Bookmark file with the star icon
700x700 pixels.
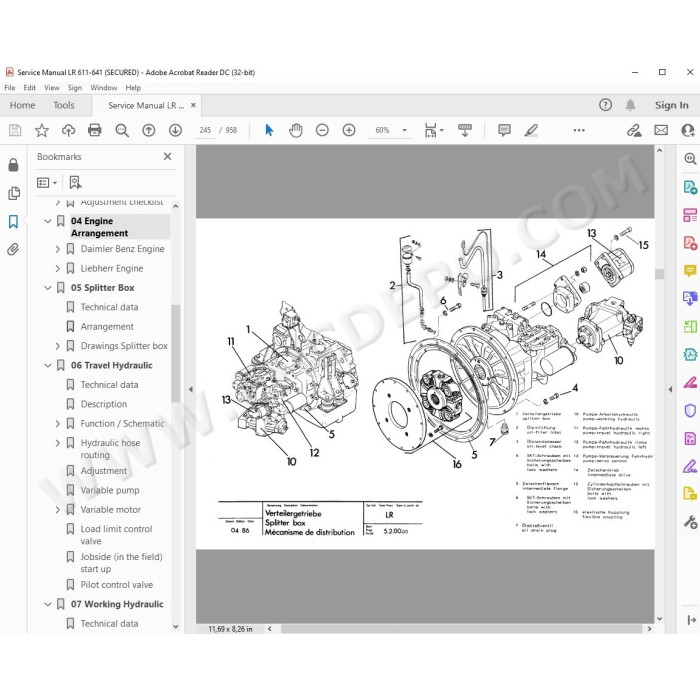(x=42, y=130)
